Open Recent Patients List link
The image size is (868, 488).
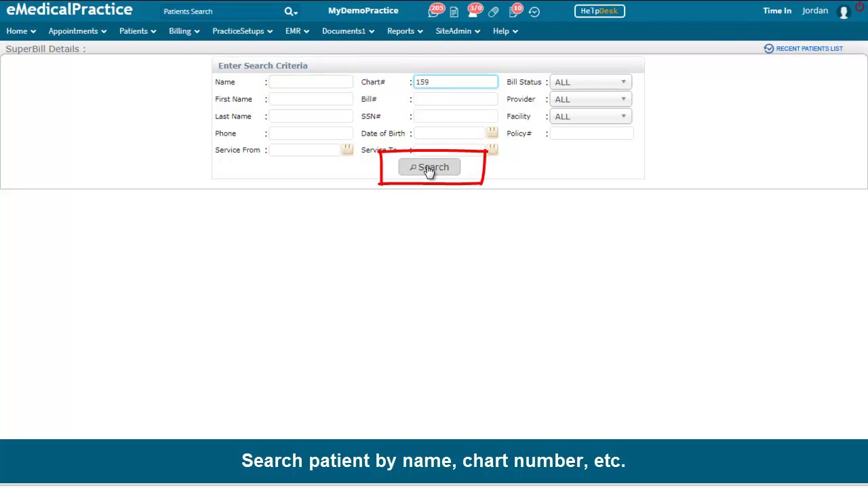coord(803,49)
